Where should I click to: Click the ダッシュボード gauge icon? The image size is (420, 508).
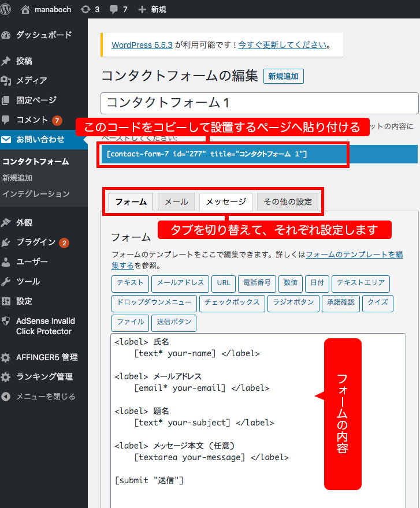tap(6, 35)
